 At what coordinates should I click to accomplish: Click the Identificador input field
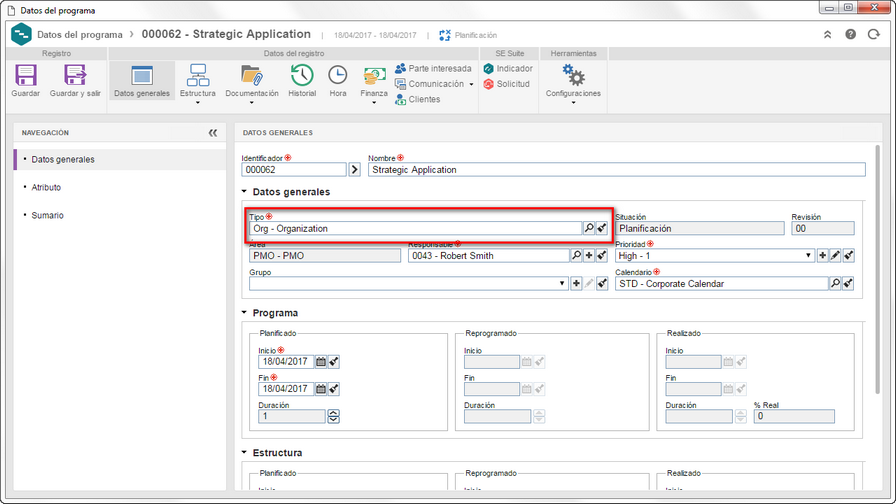(294, 170)
